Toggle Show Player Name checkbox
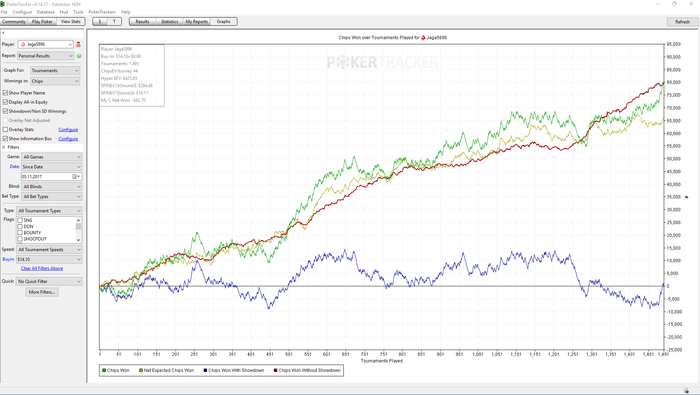The image size is (700, 395). point(5,93)
